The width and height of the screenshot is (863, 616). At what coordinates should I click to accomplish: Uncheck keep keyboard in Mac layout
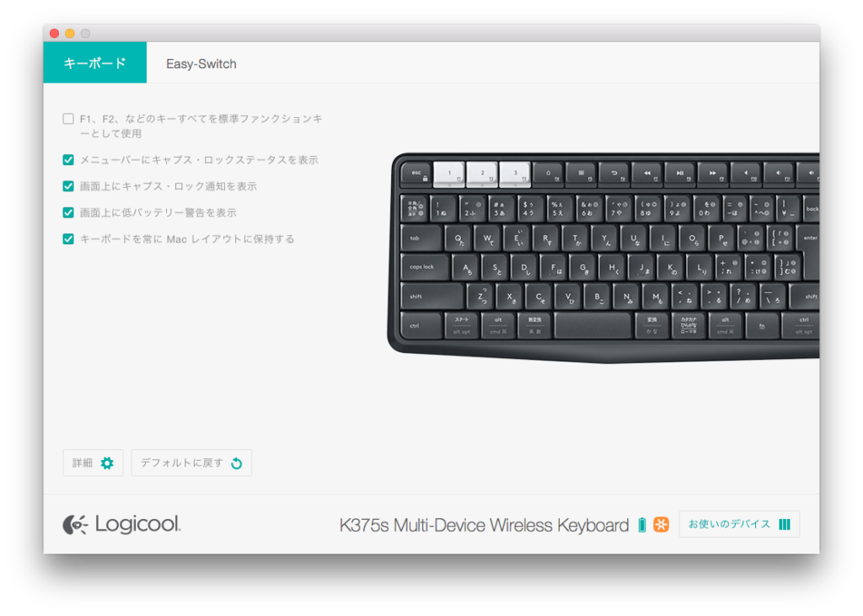68,239
